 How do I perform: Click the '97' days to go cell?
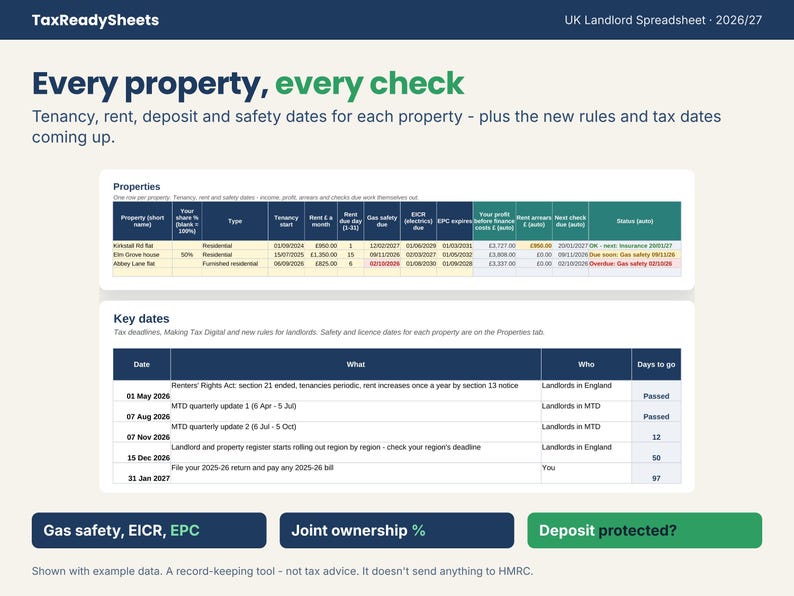[656, 473]
